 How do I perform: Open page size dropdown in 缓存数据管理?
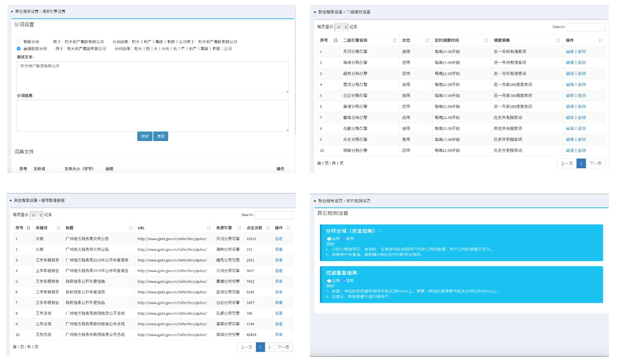pos(37,215)
